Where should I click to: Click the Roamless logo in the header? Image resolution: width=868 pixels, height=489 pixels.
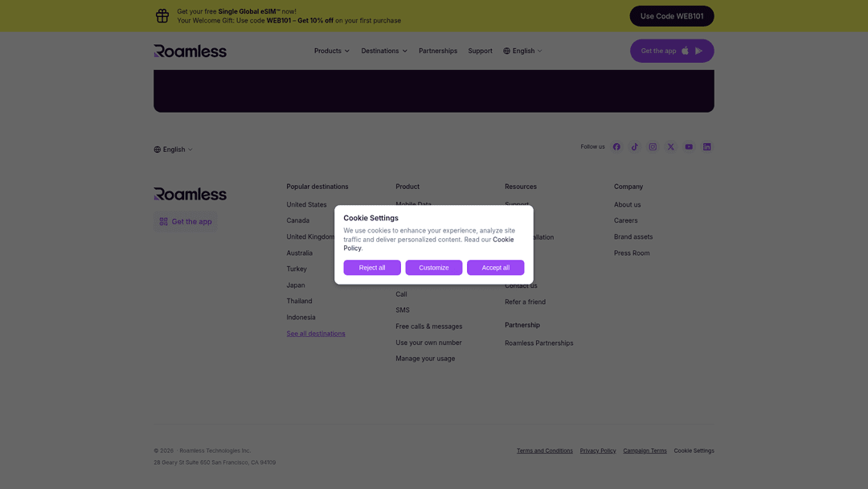[x=190, y=50]
